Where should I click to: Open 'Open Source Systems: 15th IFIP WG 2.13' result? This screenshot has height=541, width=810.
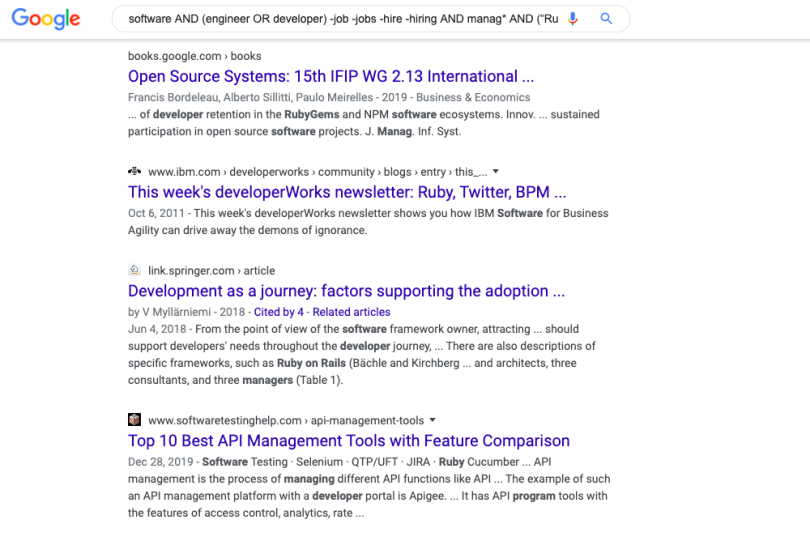331,76
